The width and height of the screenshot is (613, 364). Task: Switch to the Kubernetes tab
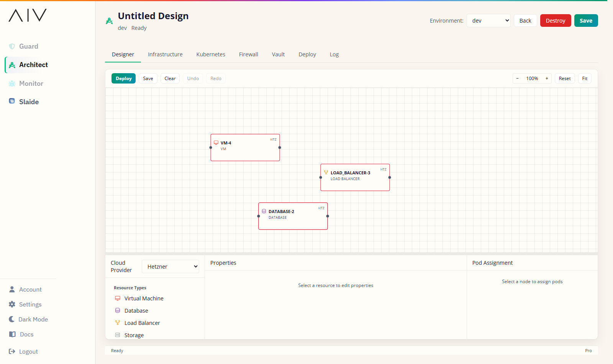(211, 54)
